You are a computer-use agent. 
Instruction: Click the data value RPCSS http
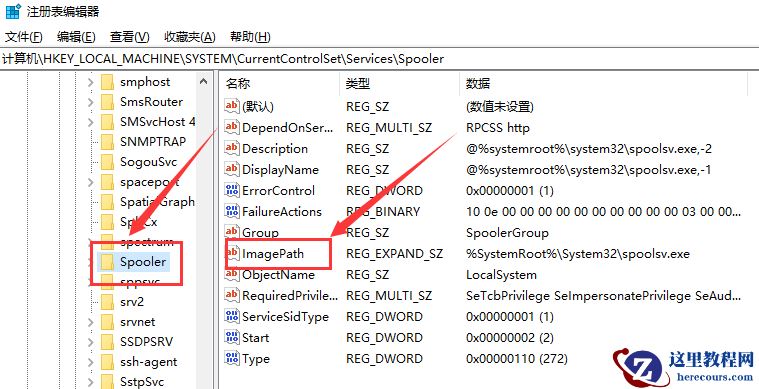[x=498, y=128]
